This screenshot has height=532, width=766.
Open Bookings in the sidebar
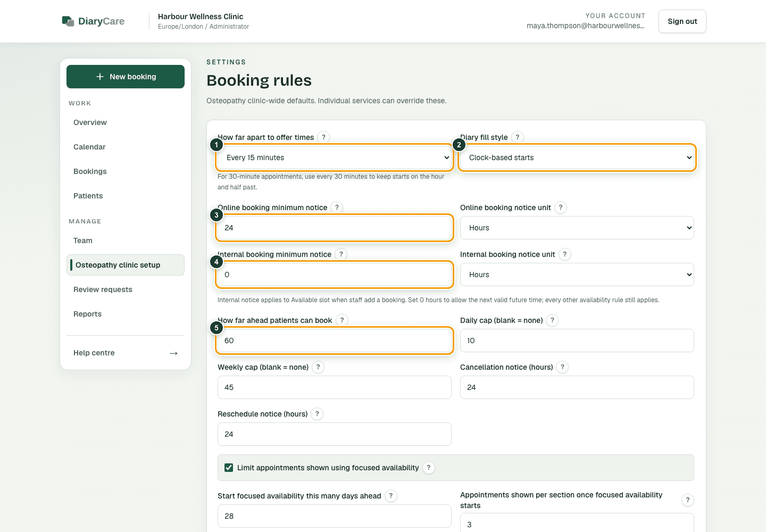click(x=126, y=171)
